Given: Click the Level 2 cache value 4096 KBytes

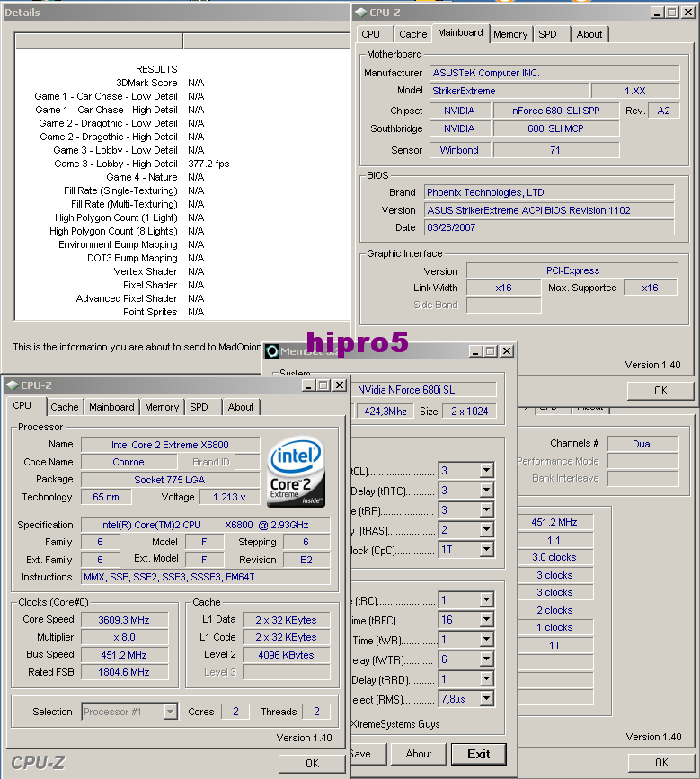Looking at the screenshot, I should (286, 655).
